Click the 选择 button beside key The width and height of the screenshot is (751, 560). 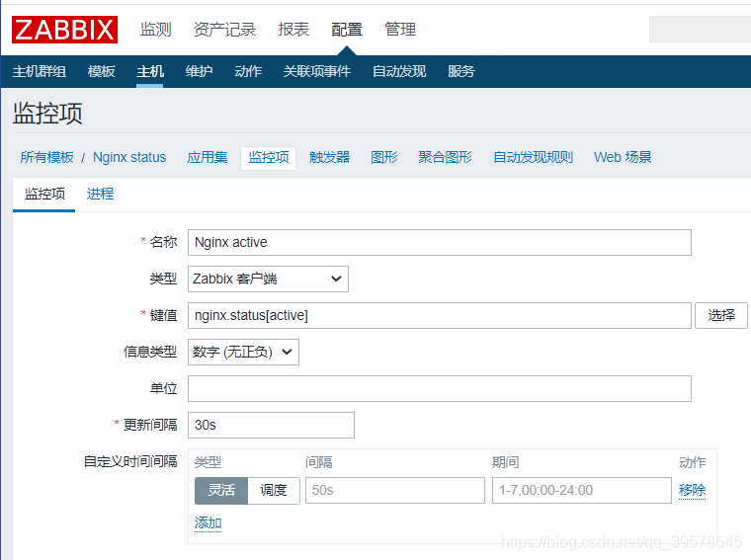coord(720,315)
